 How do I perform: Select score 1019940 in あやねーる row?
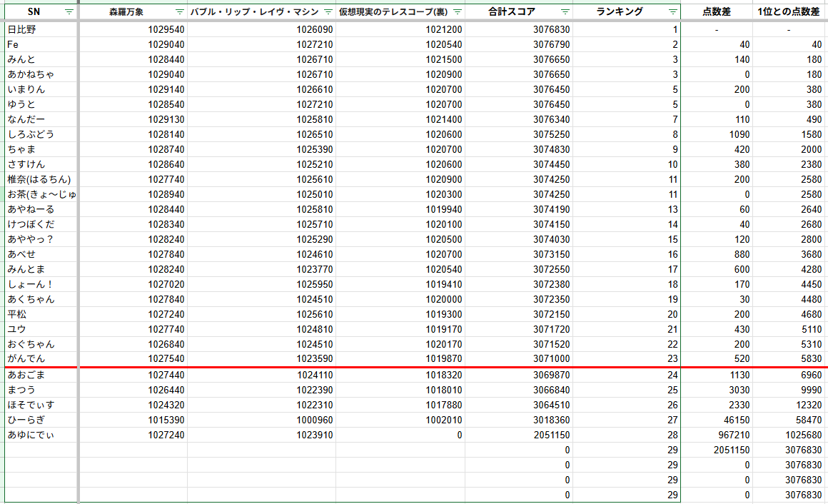(400, 209)
